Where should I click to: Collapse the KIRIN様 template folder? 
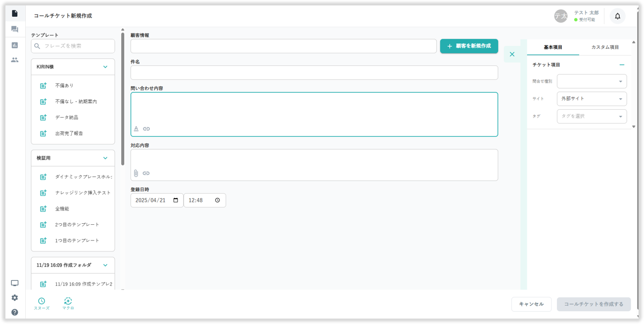105,67
